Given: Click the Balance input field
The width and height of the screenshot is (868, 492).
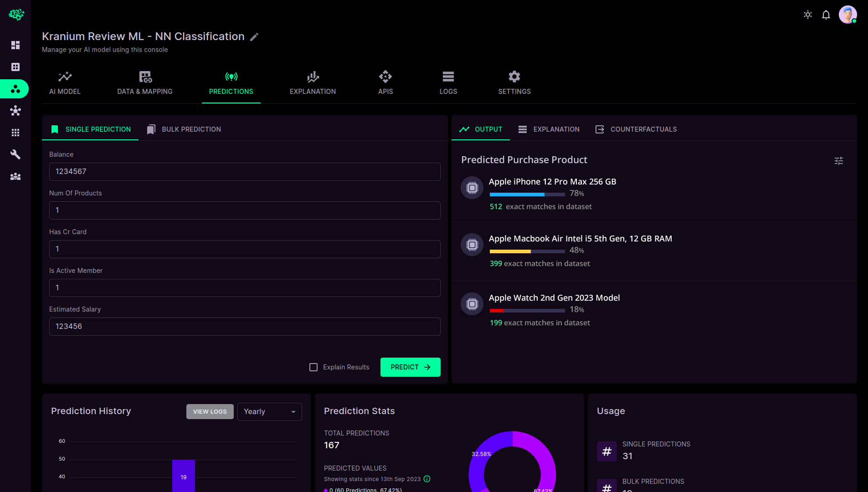Looking at the screenshot, I should click(x=245, y=172).
